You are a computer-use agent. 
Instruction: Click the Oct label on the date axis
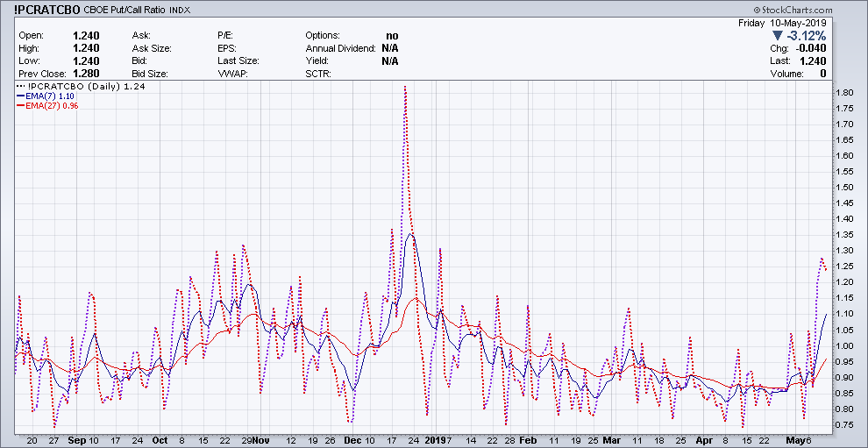160,440
